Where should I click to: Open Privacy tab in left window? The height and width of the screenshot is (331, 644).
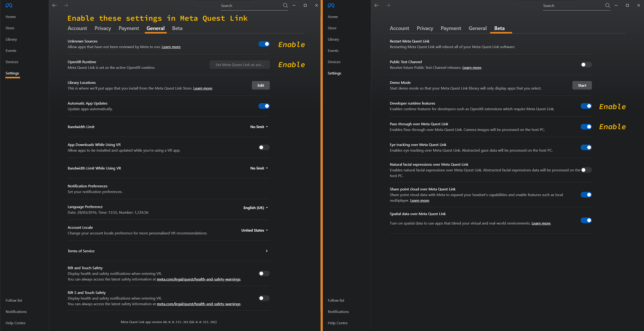point(103,28)
